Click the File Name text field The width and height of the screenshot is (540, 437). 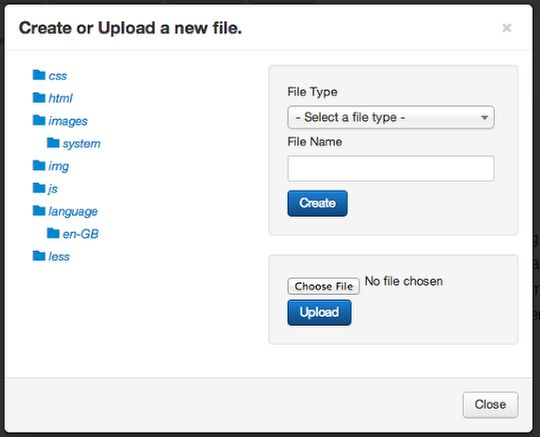391,169
